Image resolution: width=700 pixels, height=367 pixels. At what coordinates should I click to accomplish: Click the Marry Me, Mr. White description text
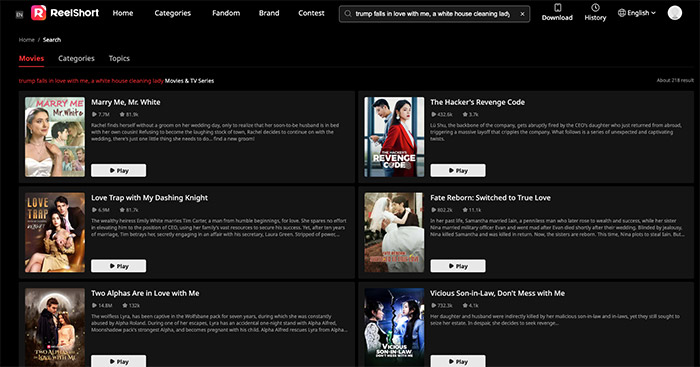point(215,132)
